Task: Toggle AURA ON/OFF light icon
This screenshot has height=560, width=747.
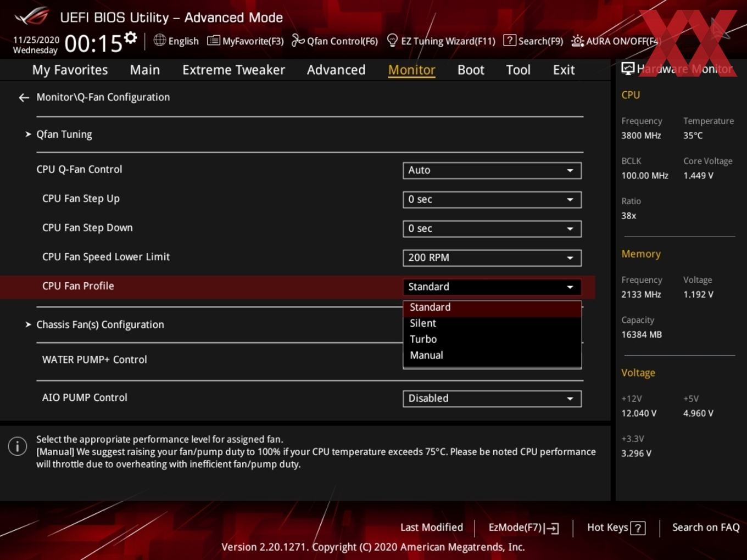Action: (578, 41)
